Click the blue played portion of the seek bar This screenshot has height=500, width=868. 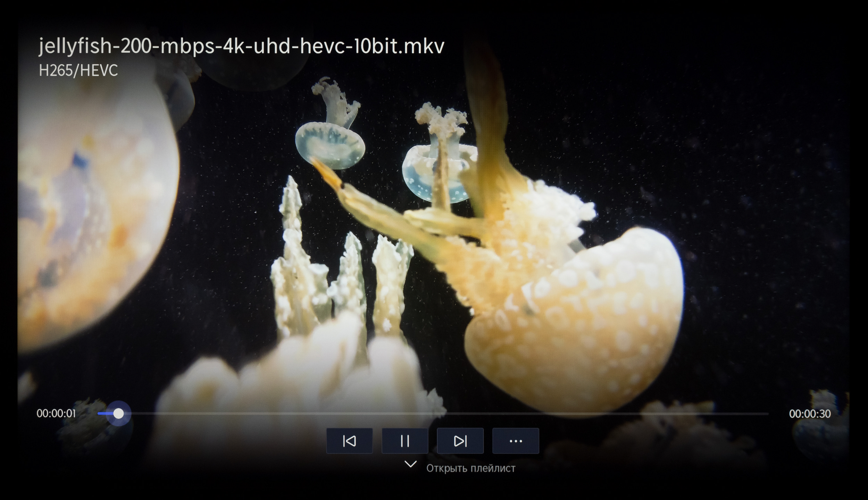103,414
